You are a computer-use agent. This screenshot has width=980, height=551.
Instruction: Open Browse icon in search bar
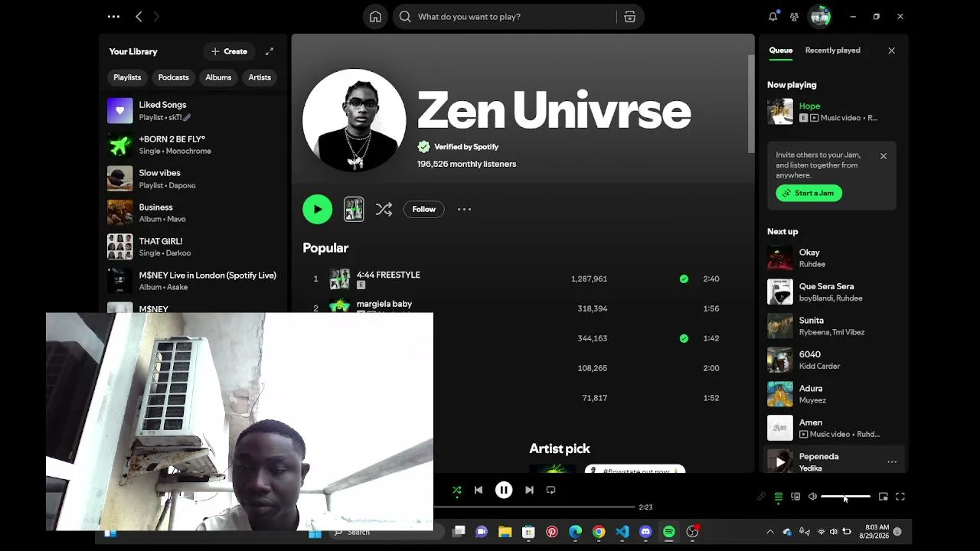pos(629,17)
